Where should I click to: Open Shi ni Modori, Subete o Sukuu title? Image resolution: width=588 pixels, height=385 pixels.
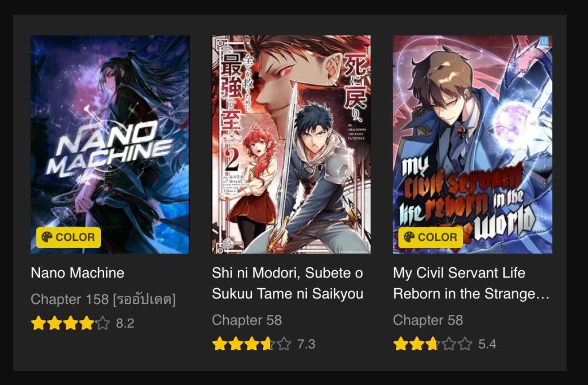[x=287, y=283]
